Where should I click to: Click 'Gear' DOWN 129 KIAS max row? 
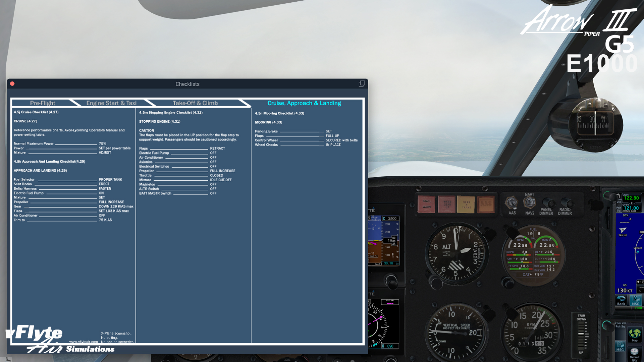[73, 206]
